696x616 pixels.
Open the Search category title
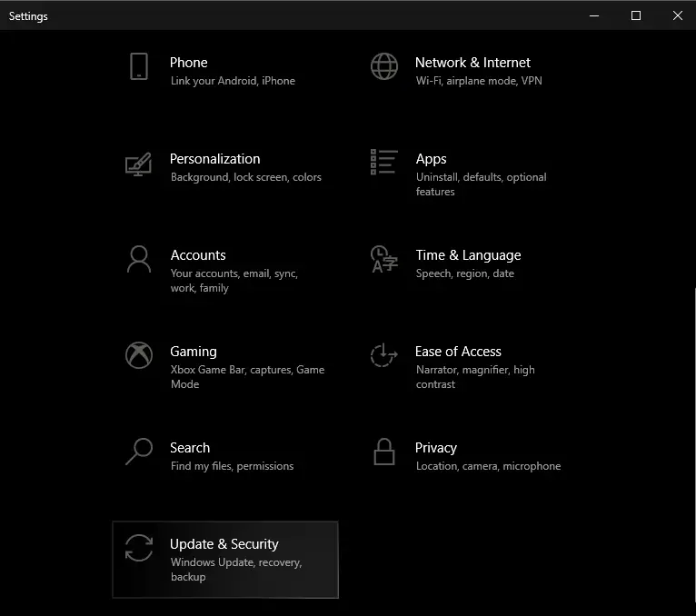190,448
